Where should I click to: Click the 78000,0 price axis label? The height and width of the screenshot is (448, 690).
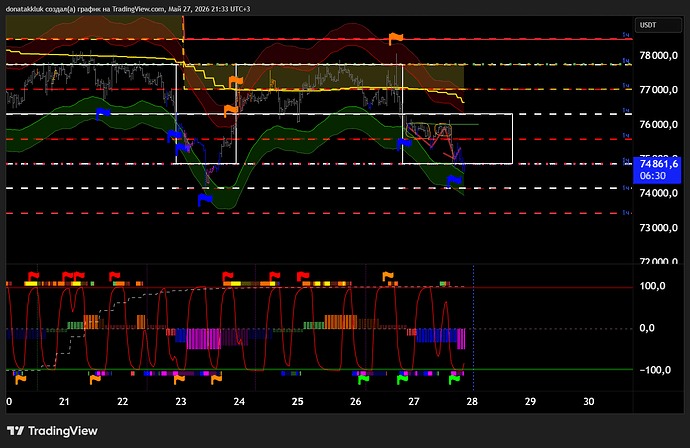click(658, 56)
